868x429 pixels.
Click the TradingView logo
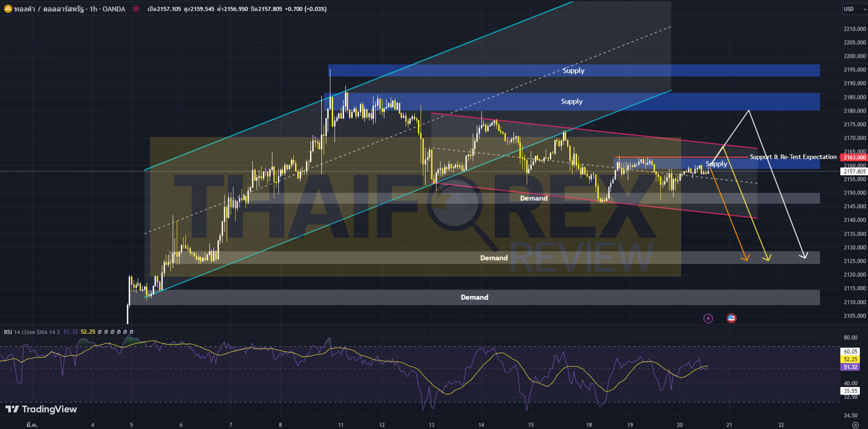41,409
